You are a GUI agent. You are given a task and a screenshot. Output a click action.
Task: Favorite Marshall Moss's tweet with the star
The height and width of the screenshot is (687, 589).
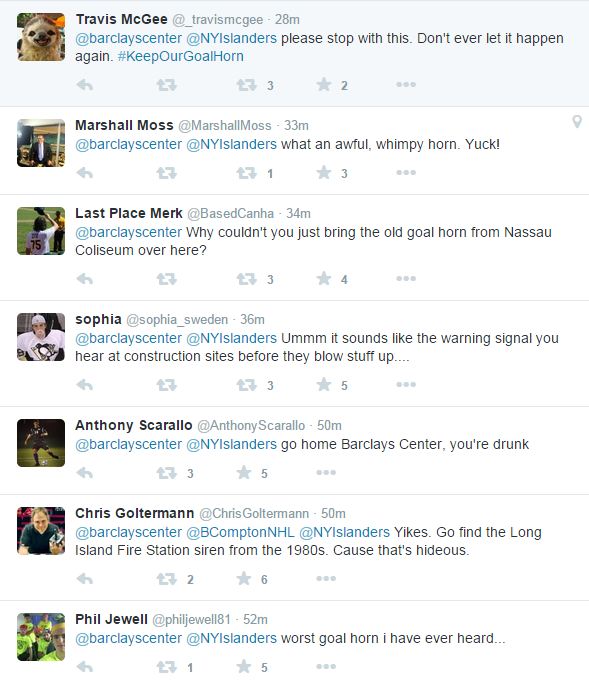[x=324, y=173]
